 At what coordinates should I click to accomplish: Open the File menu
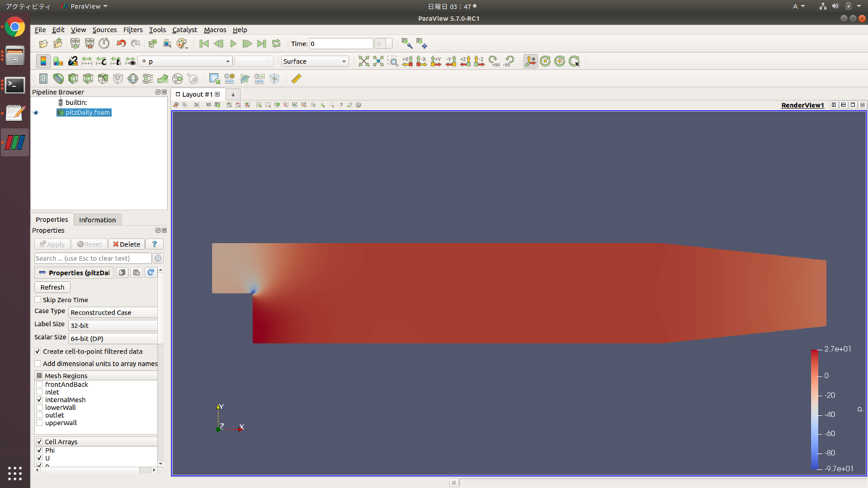click(x=40, y=30)
